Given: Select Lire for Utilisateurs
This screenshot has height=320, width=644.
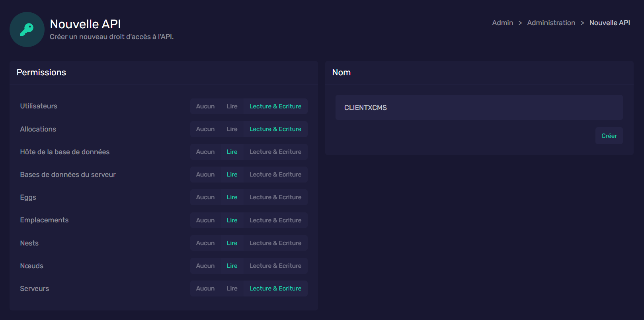Looking at the screenshot, I should click(x=232, y=106).
